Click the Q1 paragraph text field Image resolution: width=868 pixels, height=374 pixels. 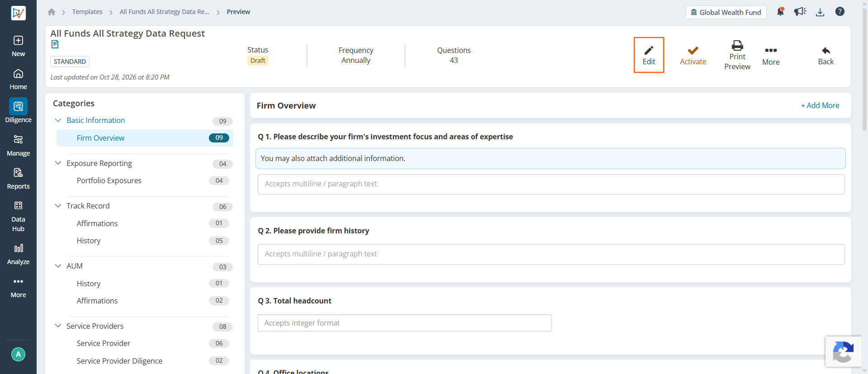pos(551,184)
